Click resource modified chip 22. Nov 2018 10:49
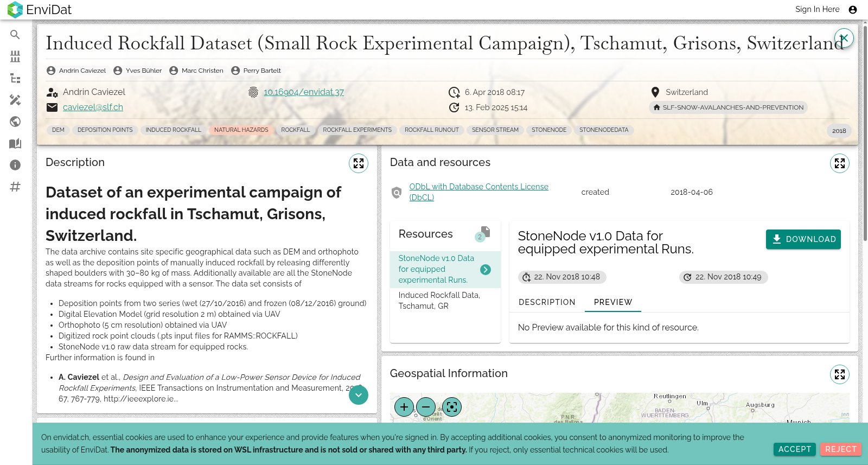The height and width of the screenshot is (465, 868). pos(724,277)
